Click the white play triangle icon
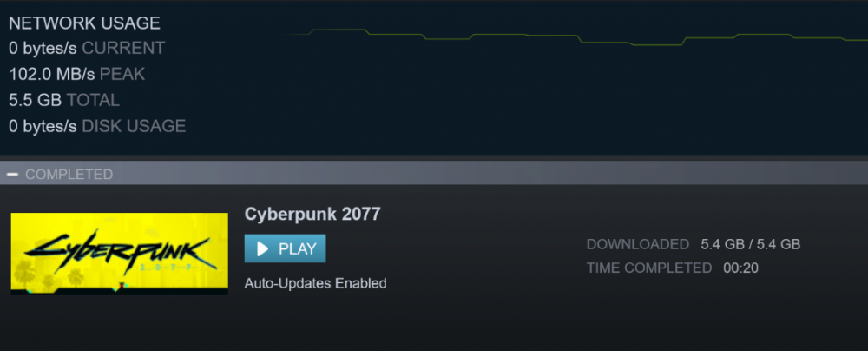The width and height of the screenshot is (868, 351). tap(263, 249)
